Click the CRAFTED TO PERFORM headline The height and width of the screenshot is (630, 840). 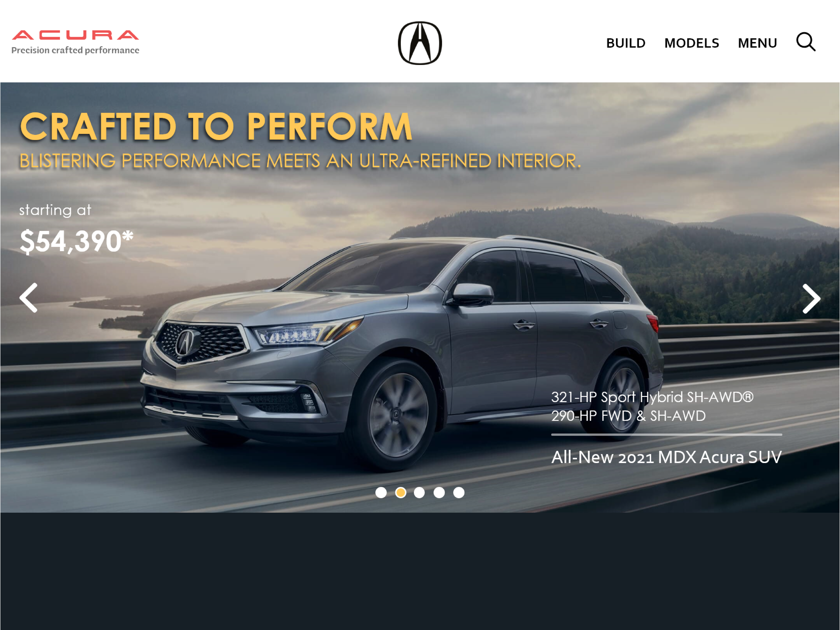[216, 126]
